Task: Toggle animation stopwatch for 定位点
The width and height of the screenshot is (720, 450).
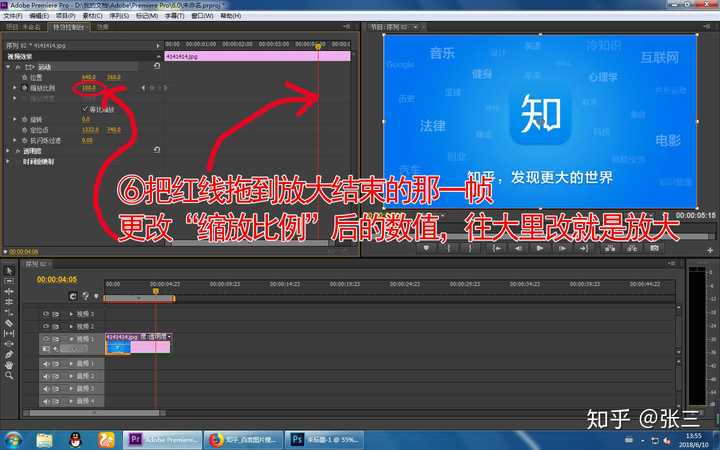Action: (25, 130)
